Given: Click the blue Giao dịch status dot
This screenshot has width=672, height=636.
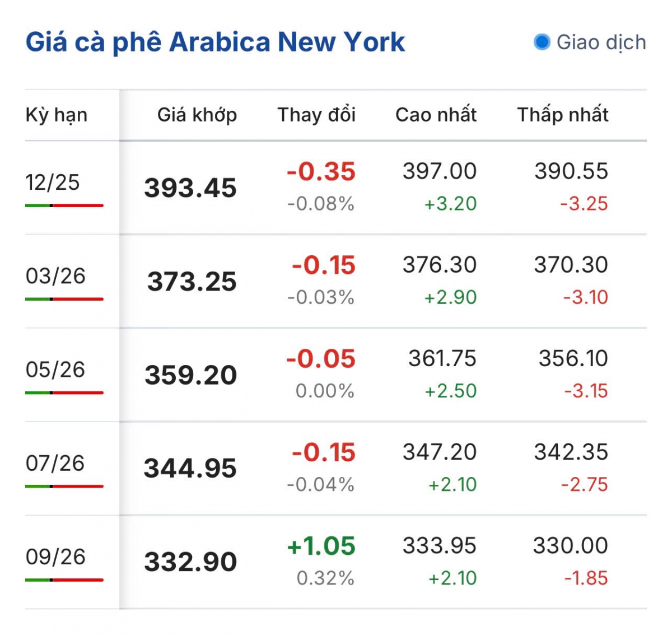Looking at the screenshot, I should [542, 42].
